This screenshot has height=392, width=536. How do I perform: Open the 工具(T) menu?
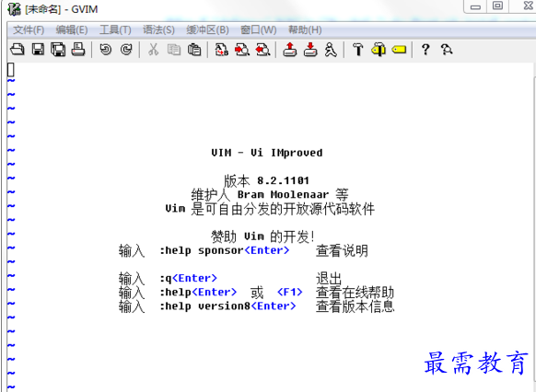115,30
